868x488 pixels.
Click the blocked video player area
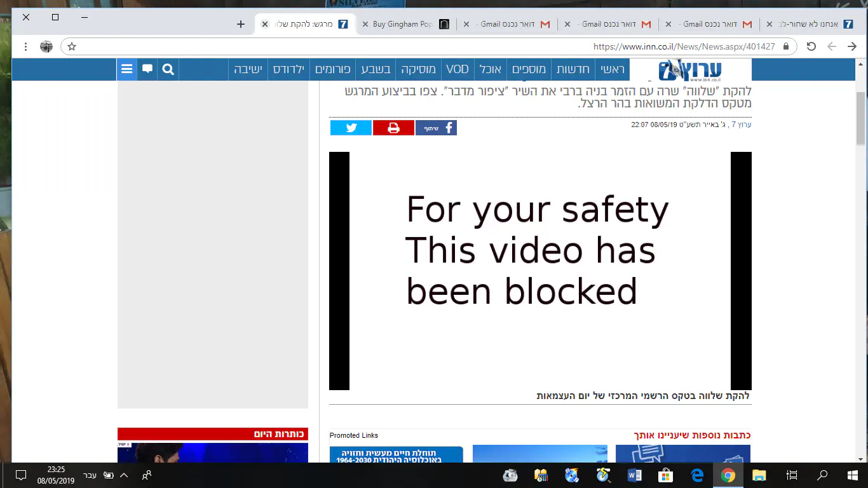tap(540, 271)
